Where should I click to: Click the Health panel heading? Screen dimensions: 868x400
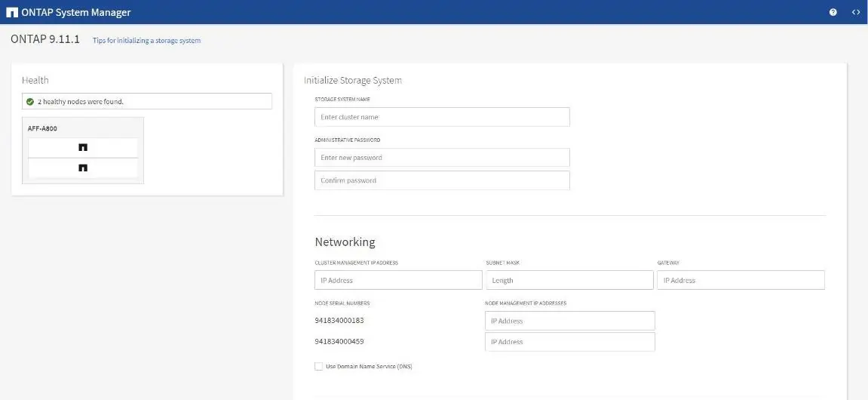tap(35, 80)
